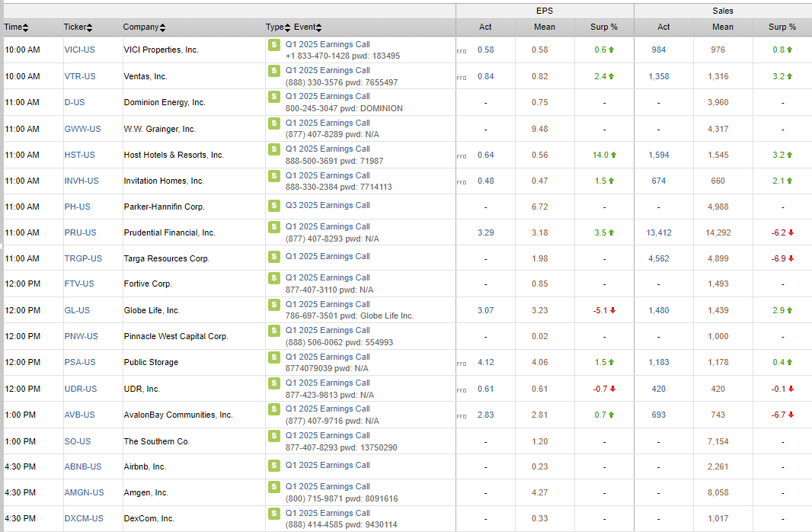Image resolution: width=812 pixels, height=532 pixels.
Task: Open the VTR-US ticker link
Action: [80, 76]
